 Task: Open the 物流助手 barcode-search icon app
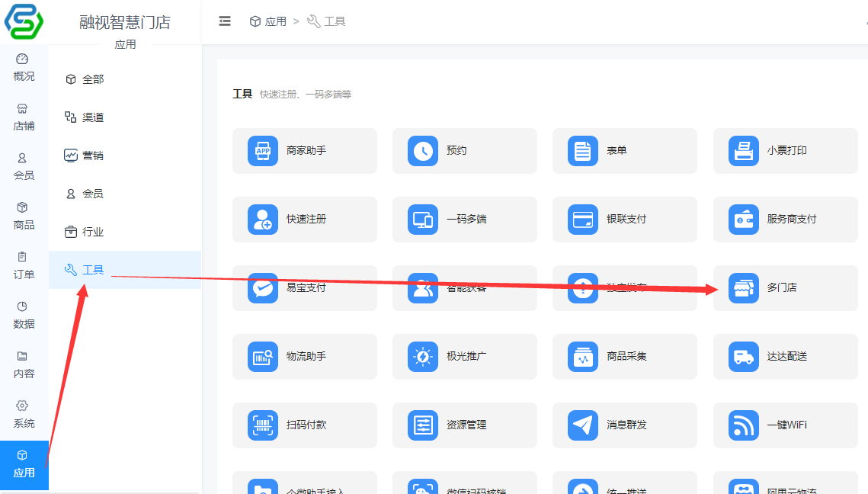pos(305,357)
